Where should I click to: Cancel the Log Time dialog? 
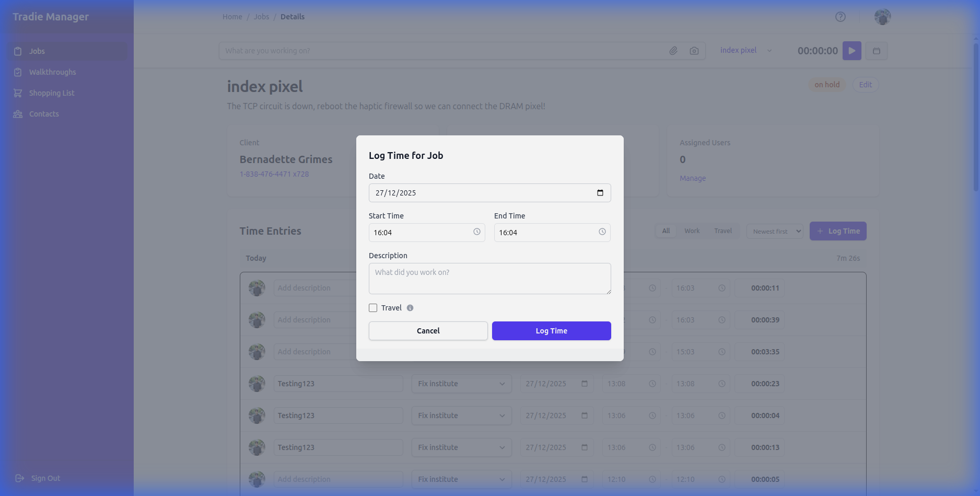click(x=428, y=331)
